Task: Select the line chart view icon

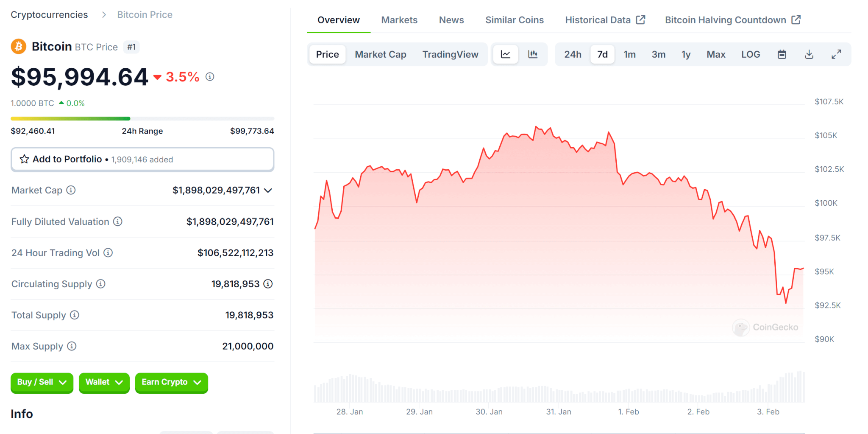Action: 506,54
